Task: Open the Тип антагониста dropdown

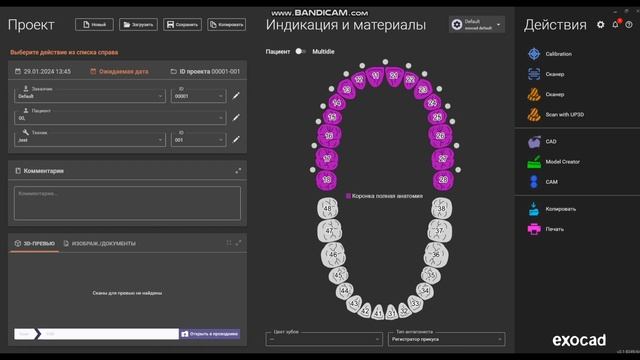Action: coord(447,339)
